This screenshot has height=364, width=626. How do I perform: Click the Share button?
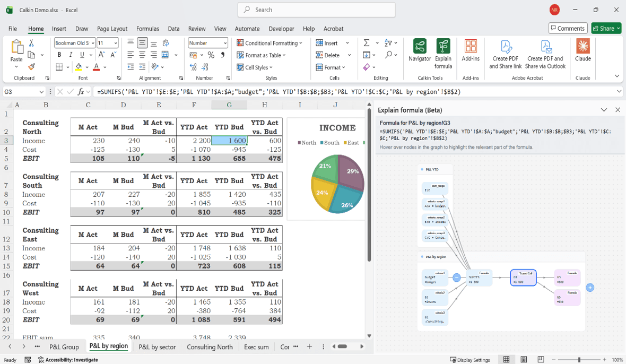tap(606, 29)
